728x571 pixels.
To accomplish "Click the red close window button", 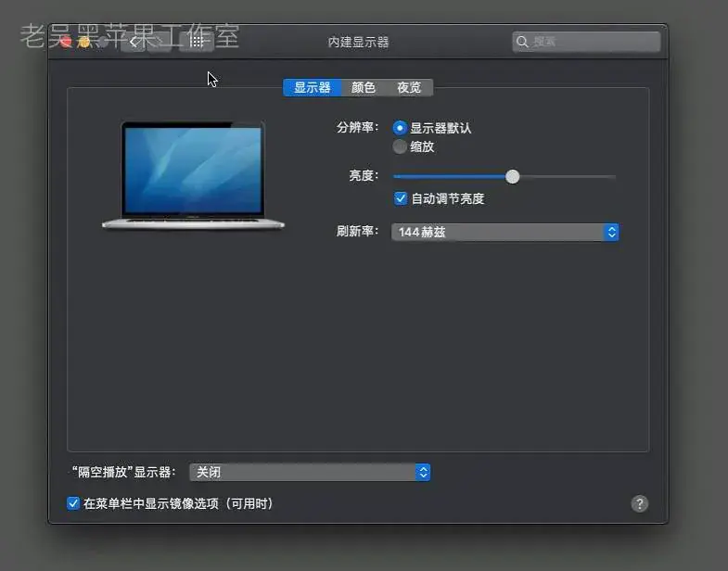I will point(66,43).
